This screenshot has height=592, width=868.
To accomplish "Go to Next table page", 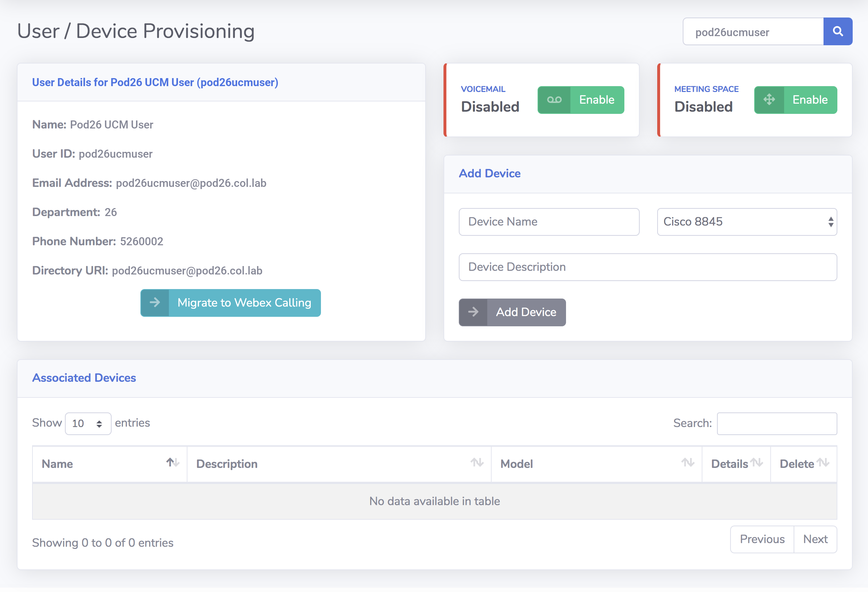I will tap(815, 539).
